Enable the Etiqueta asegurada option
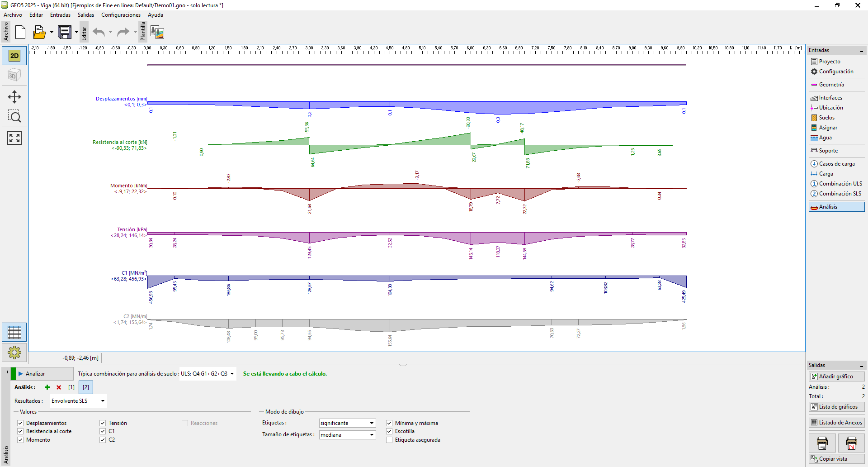The width and height of the screenshot is (868, 467). click(x=389, y=440)
